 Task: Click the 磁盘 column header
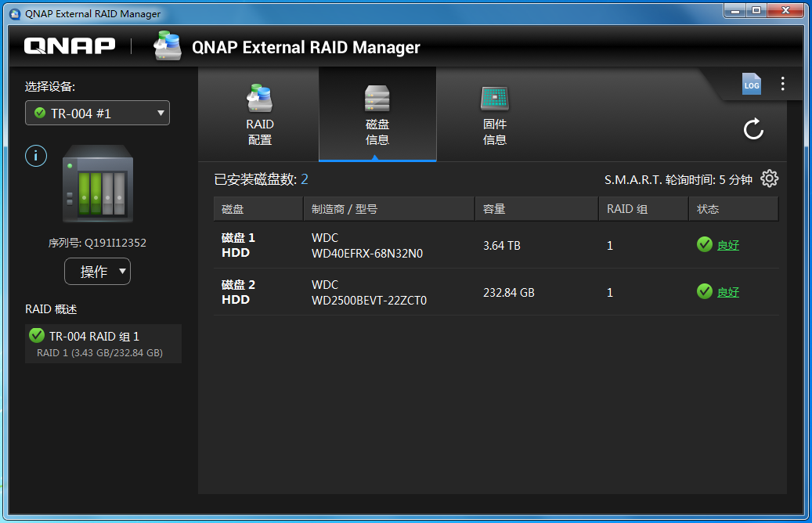(x=258, y=209)
